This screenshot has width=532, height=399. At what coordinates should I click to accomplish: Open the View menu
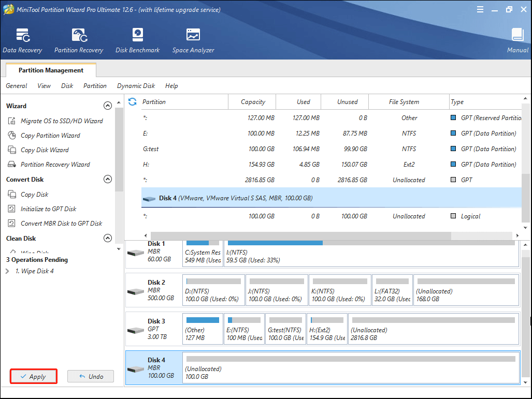click(44, 86)
